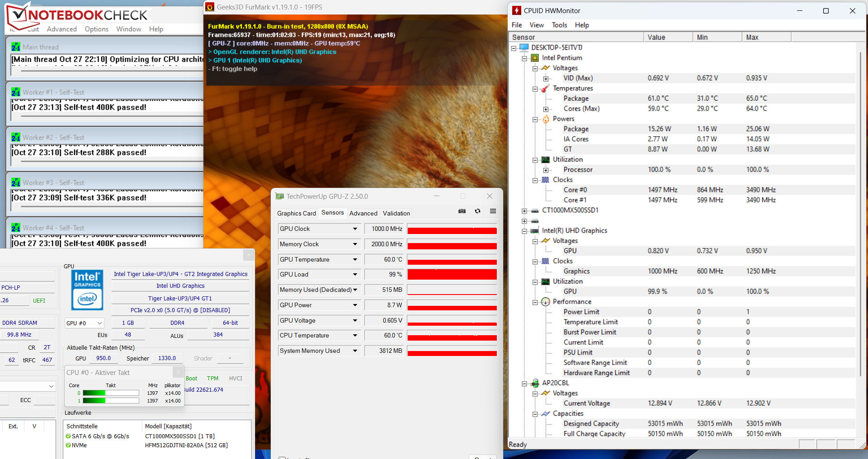Click the Temperatures thermometer icon in HWMonitor
Viewport: 868px width, 459px height.
tap(546, 88)
